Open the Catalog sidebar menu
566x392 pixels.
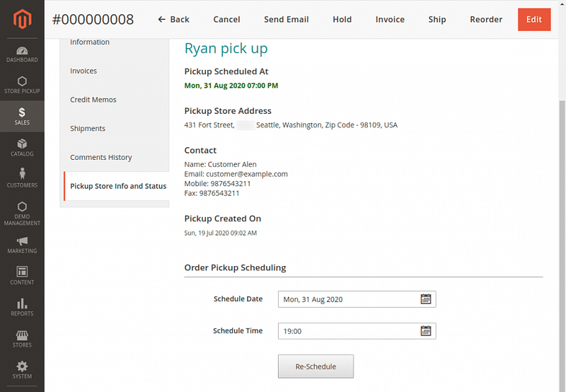(22, 148)
